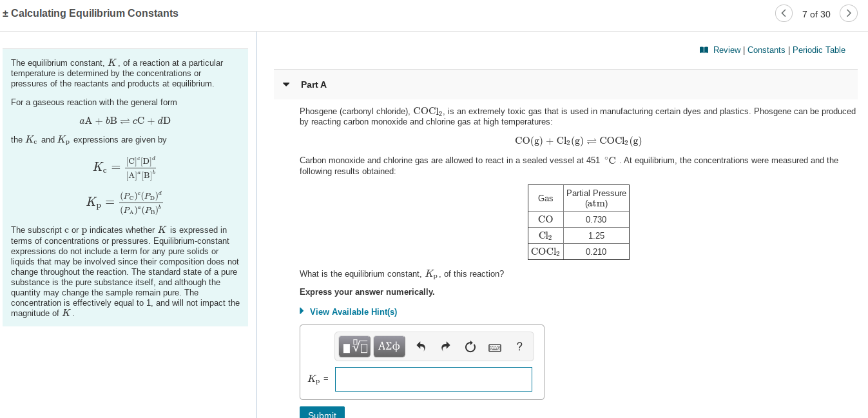The image size is (868, 418).
Task: Reset the answer field using the reset icon
Action: (x=470, y=346)
